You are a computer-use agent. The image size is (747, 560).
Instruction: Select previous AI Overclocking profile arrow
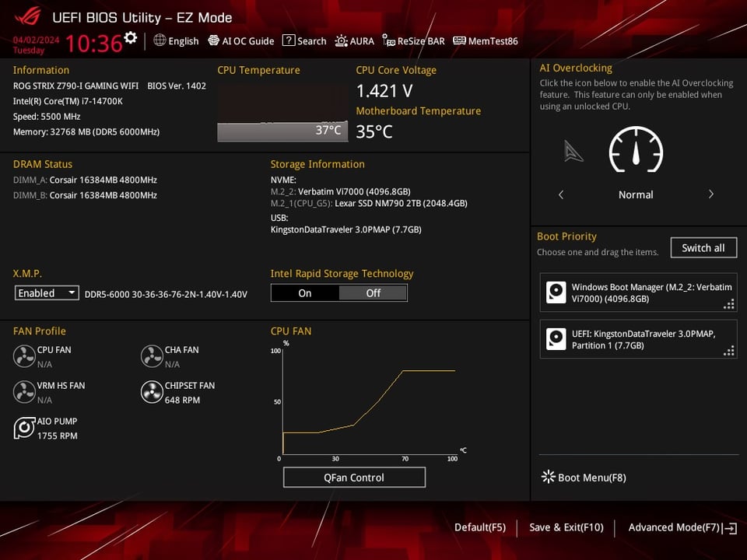561,194
